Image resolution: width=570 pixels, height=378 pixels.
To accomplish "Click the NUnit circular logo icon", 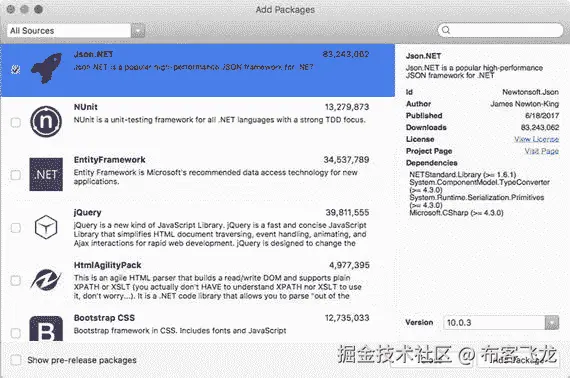I will click(x=46, y=121).
